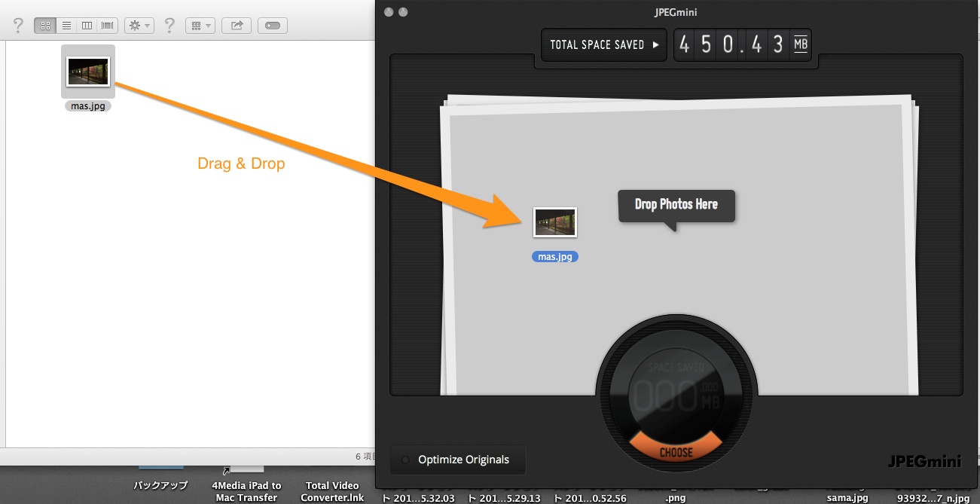Viewport: 980px width, 504px height.
Task: Click the Drop Photos Here bubble
Action: tap(676, 206)
